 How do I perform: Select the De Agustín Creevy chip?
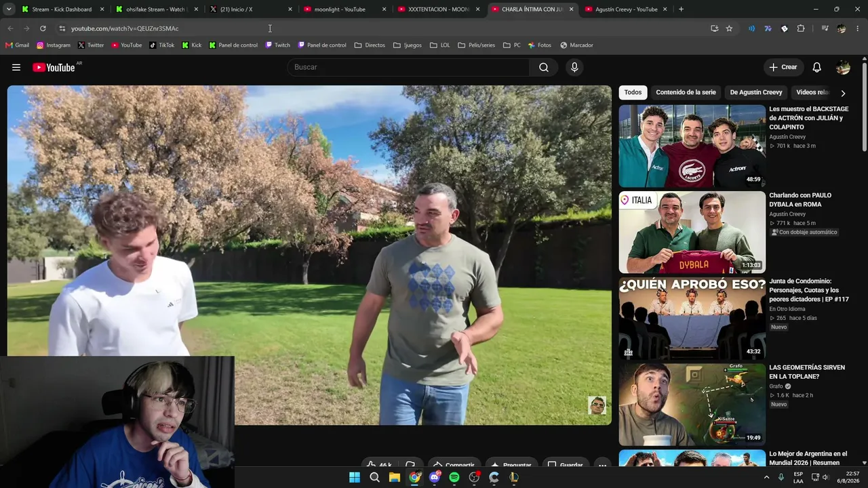click(x=756, y=92)
